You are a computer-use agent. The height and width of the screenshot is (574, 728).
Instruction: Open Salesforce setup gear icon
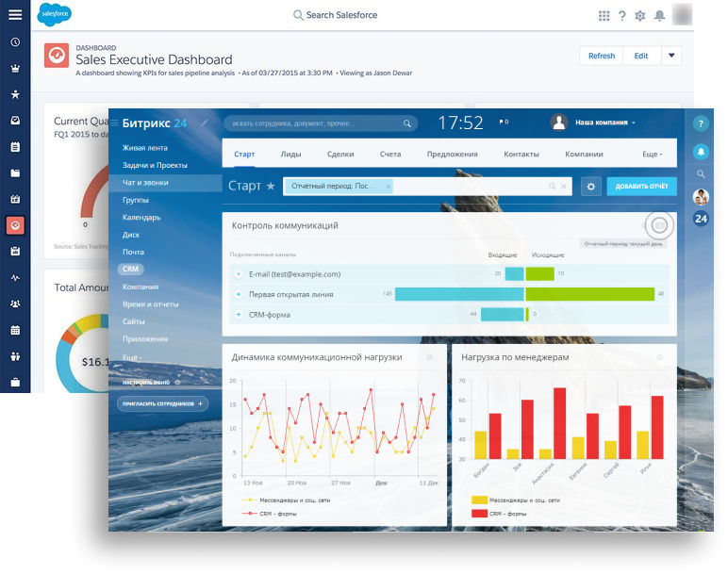point(640,16)
